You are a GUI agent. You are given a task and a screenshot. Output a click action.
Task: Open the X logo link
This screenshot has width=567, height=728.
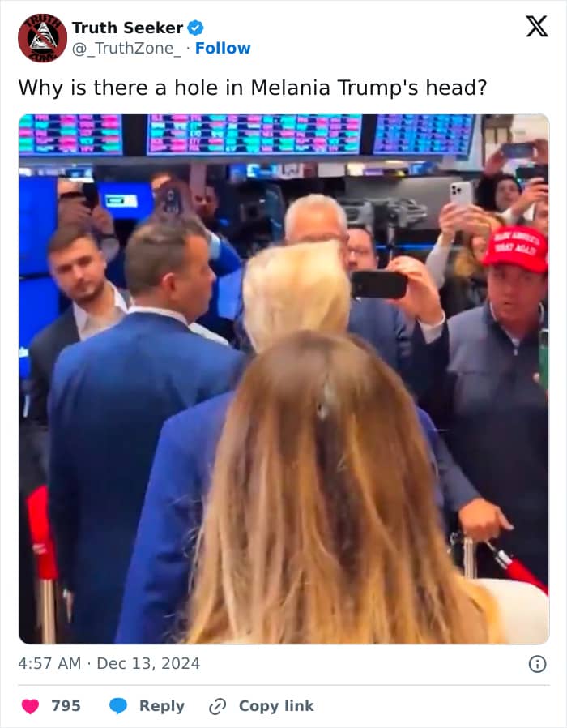[x=537, y=27]
